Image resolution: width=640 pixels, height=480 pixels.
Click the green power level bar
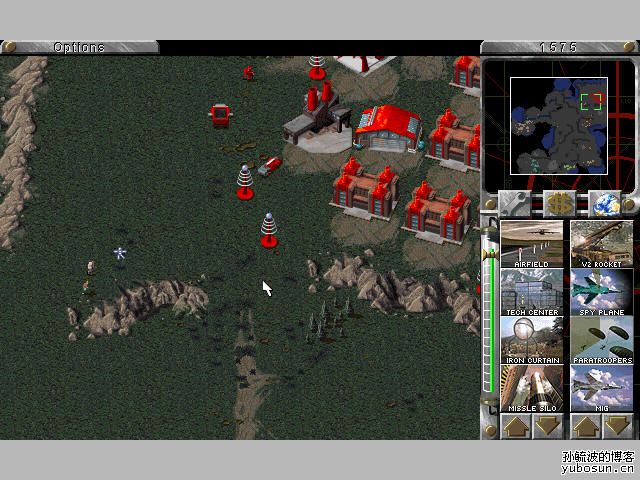pos(492,320)
